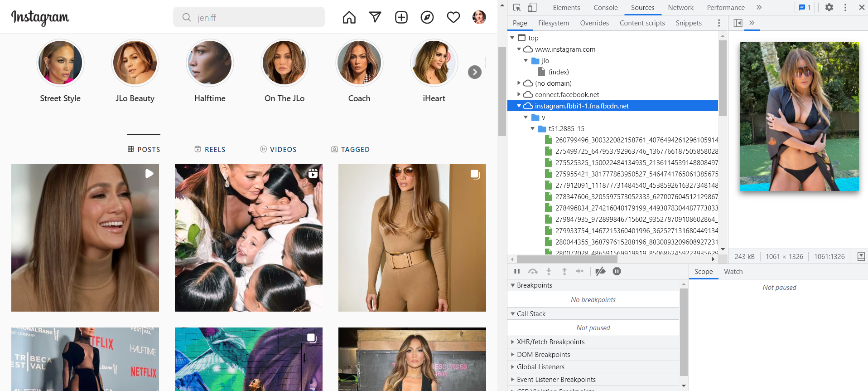The image size is (868, 391).
Task: Show more open file tabs chevron
Action: (x=752, y=23)
